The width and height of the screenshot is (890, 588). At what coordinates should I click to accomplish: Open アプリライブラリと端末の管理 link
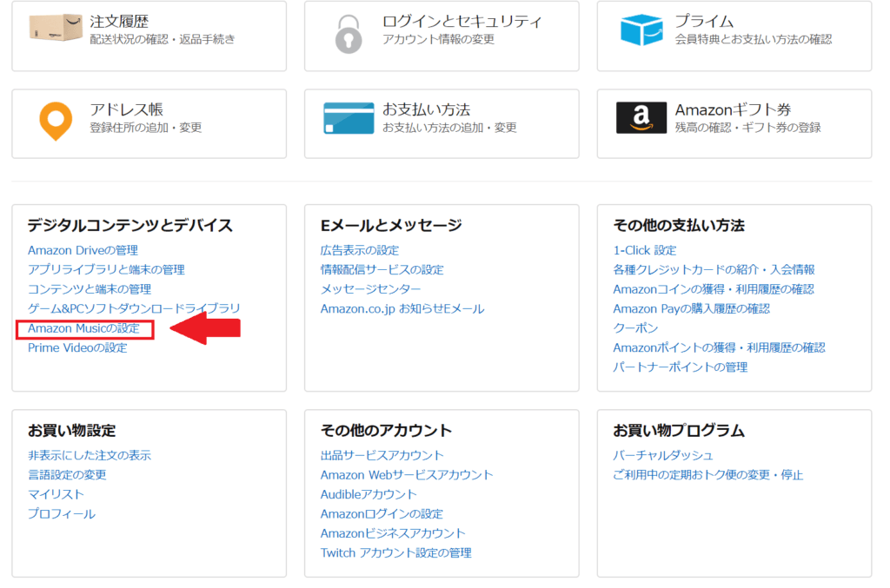[x=106, y=269]
